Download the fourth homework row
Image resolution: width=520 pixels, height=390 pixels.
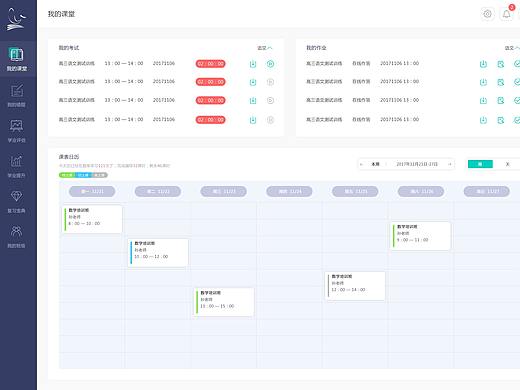pos(483,120)
